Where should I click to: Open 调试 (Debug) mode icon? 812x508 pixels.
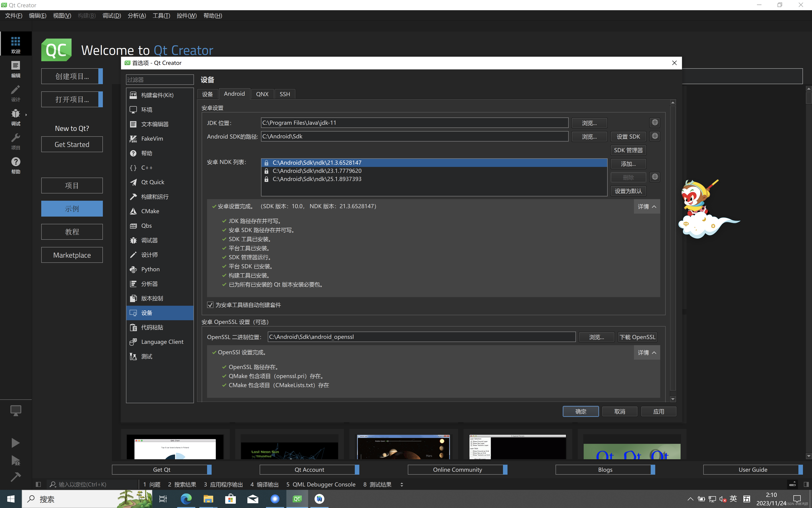coord(16,117)
